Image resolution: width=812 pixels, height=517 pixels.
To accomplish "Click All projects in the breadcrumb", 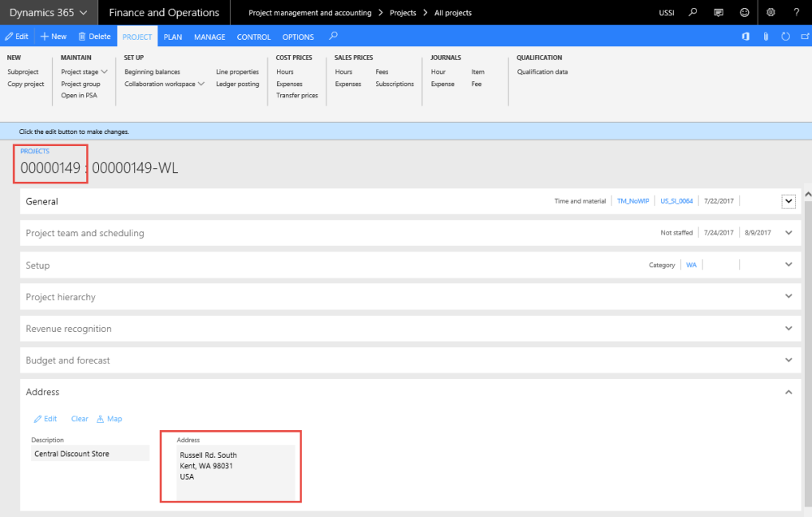I will coord(453,13).
